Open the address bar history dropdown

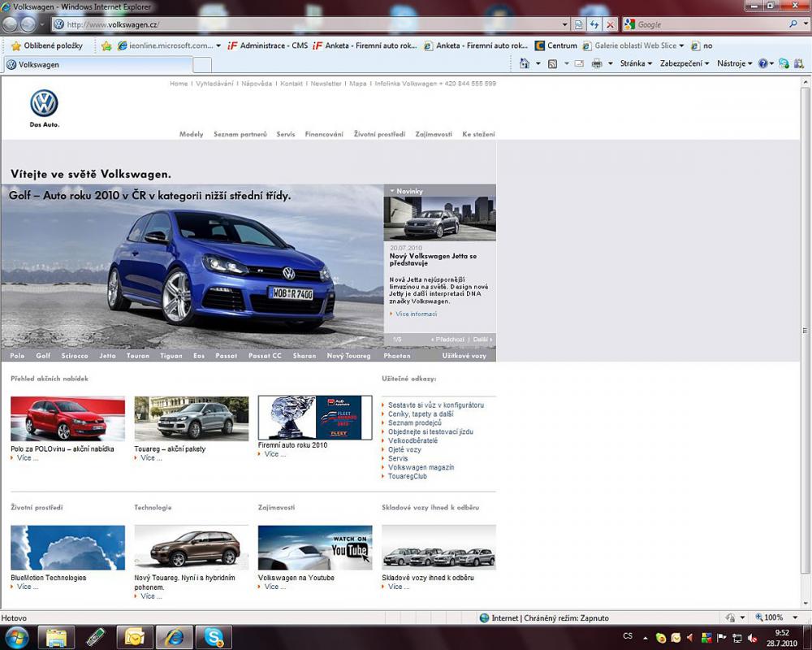(x=565, y=24)
